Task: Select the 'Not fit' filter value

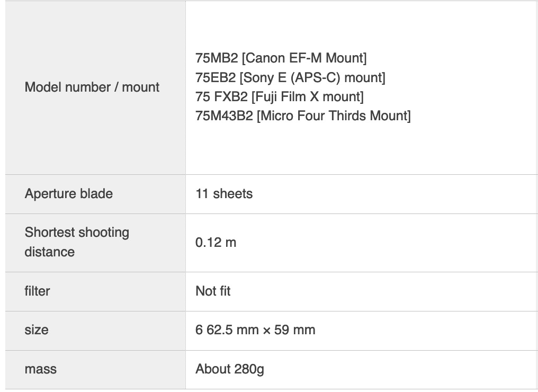Action: [x=213, y=291]
